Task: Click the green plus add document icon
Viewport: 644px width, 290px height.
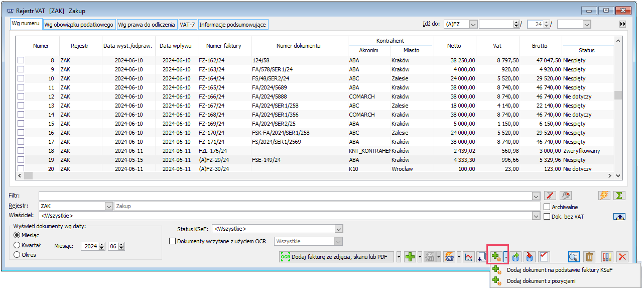Action: coord(410,257)
